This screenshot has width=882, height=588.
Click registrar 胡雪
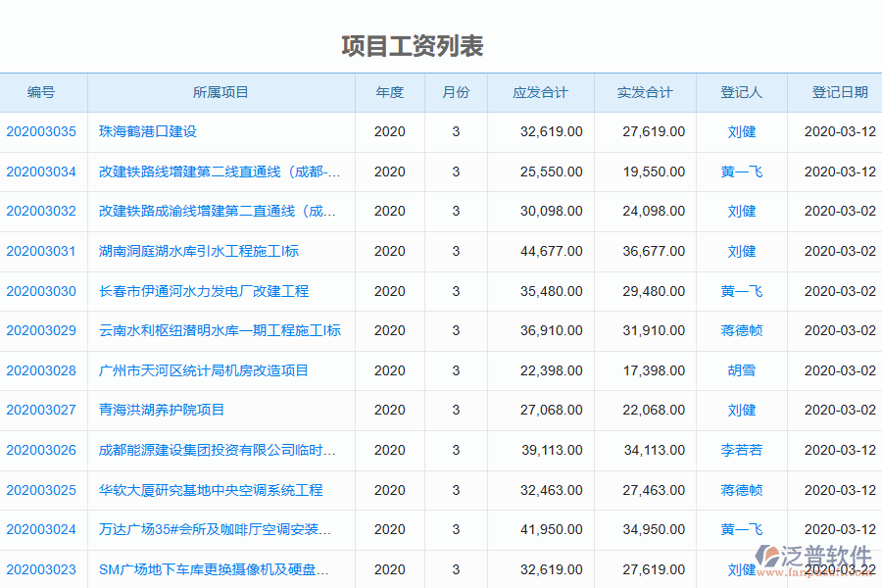click(742, 370)
